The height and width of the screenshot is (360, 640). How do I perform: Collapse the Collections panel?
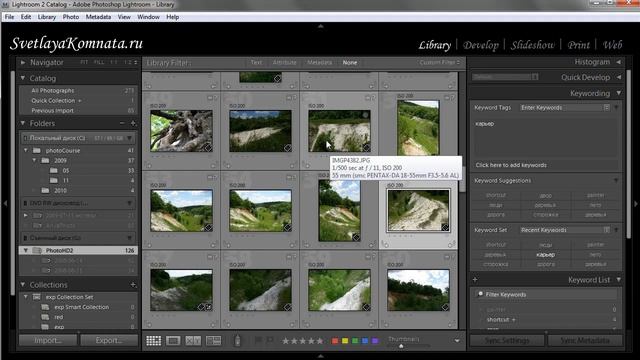(23, 284)
